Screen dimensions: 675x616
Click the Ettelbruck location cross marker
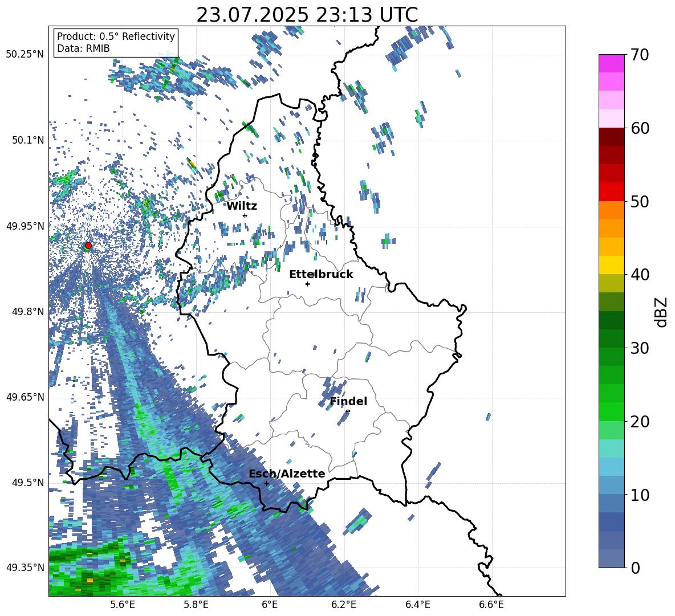(307, 284)
